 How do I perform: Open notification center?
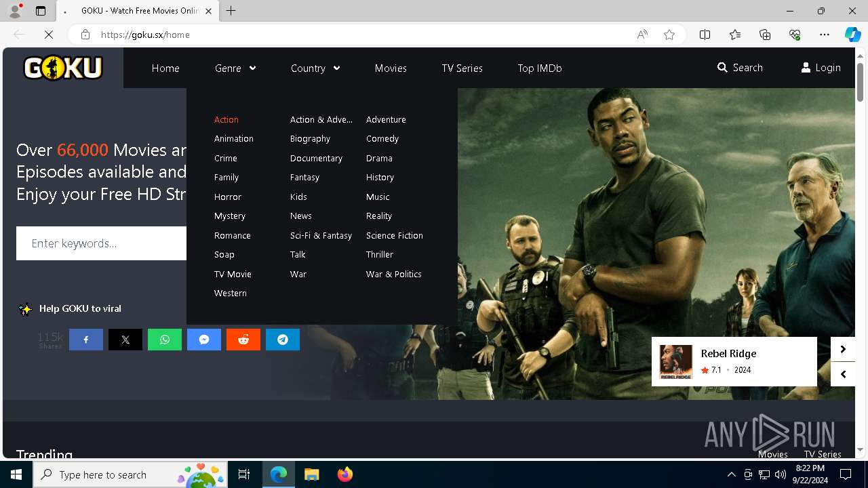(x=846, y=474)
